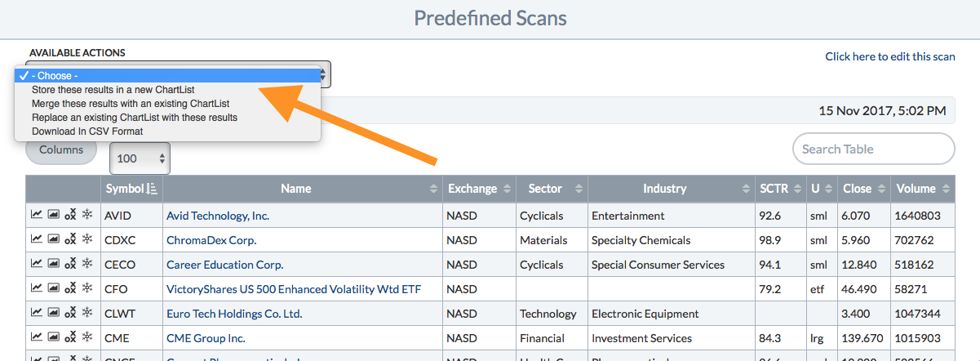
Task: Sort the table by Name column arrows
Action: pyautogui.click(x=433, y=189)
